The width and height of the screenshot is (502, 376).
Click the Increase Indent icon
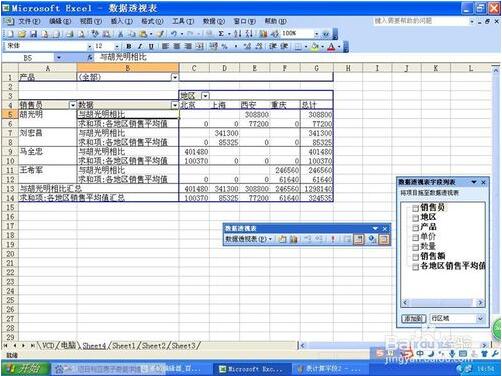pos(284,46)
